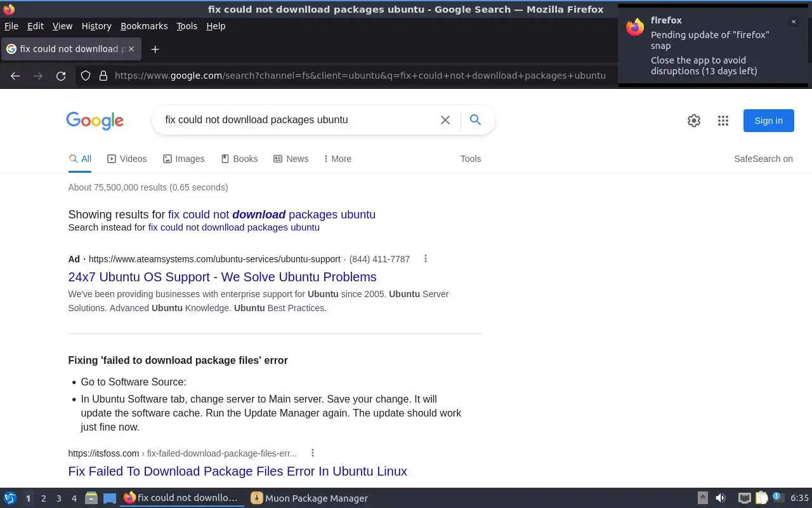
Task: Open the Tools menu in the menu bar
Action: (187, 26)
